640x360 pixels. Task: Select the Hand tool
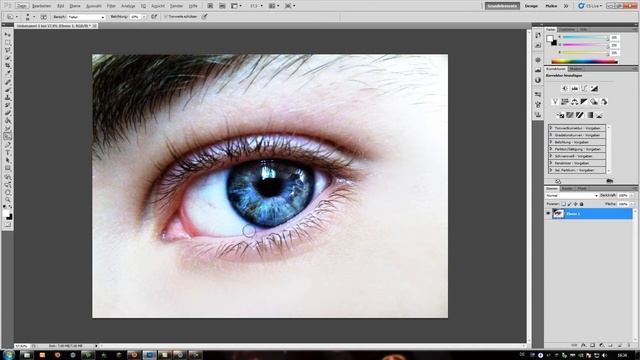(x=8, y=193)
